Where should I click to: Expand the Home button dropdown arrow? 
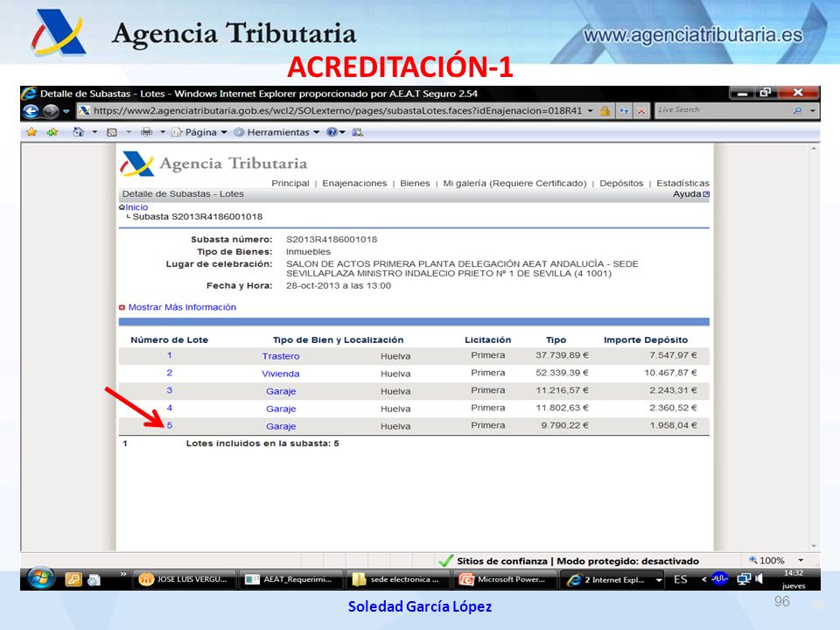pyautogui.click(x=94, y=132)
